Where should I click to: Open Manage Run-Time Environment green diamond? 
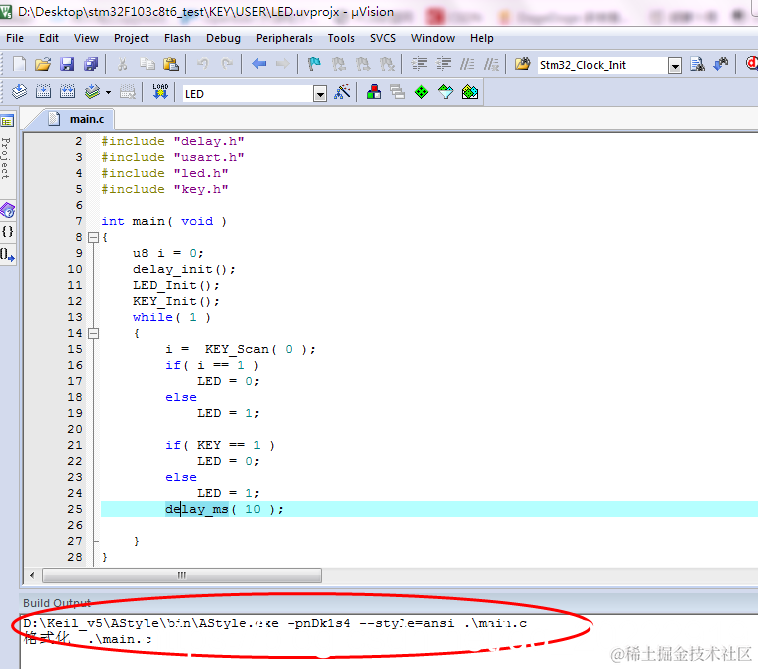[x=422, y=91]
